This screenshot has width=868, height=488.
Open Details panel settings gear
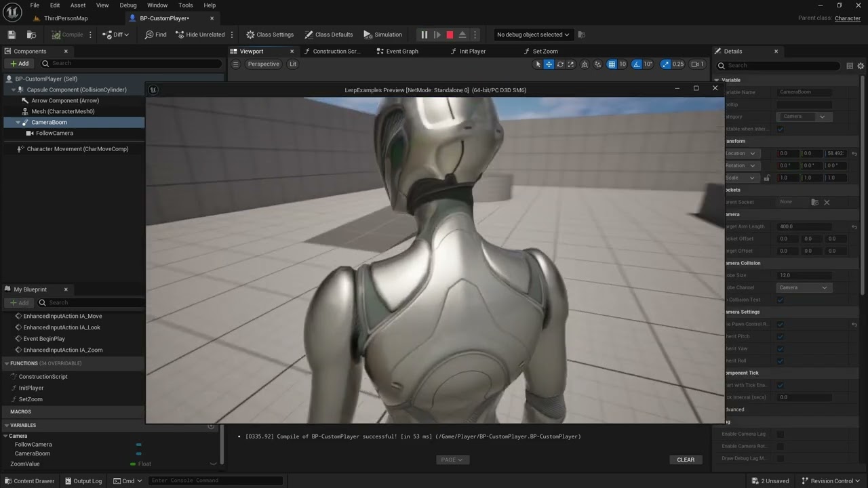[x=861, y=66]
